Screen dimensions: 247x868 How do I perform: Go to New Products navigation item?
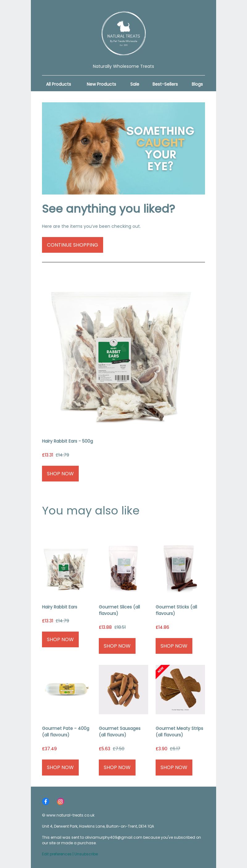pos(101,84)
